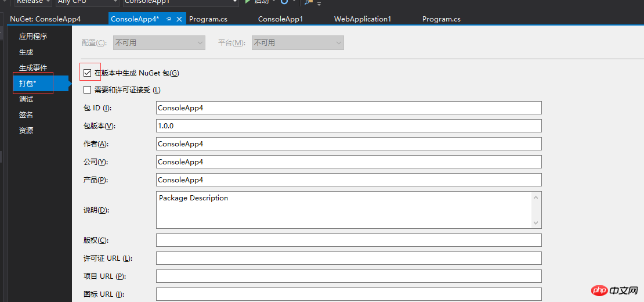
Task: Expand the Any CPU platform dropdown
Action: (86, 2)
